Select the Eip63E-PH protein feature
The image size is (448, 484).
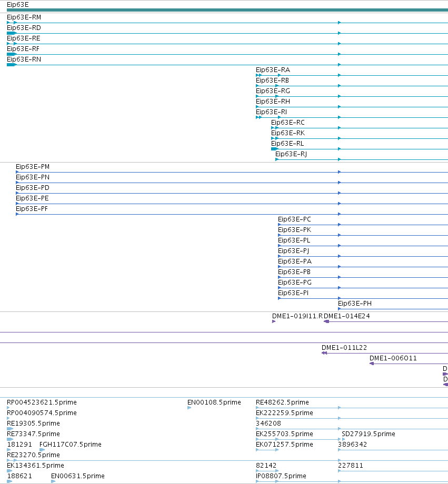pyautogui.click(x=355, y=303)
